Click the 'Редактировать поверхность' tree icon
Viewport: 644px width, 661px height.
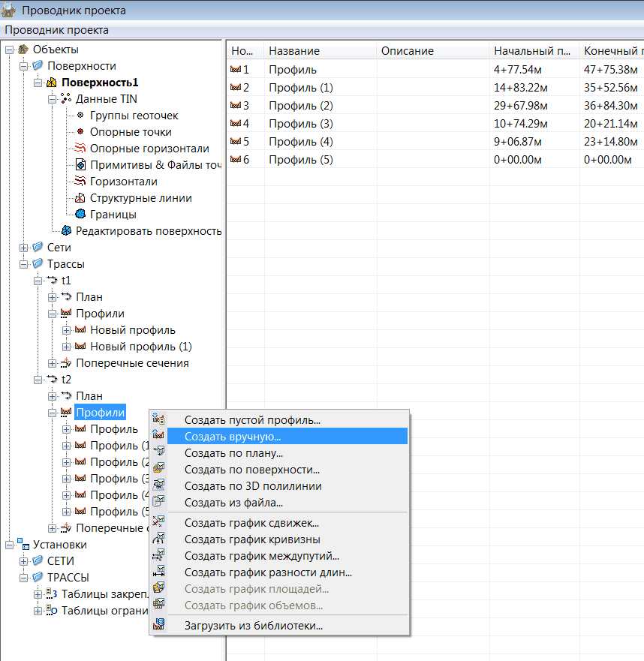tap(66, 231)
